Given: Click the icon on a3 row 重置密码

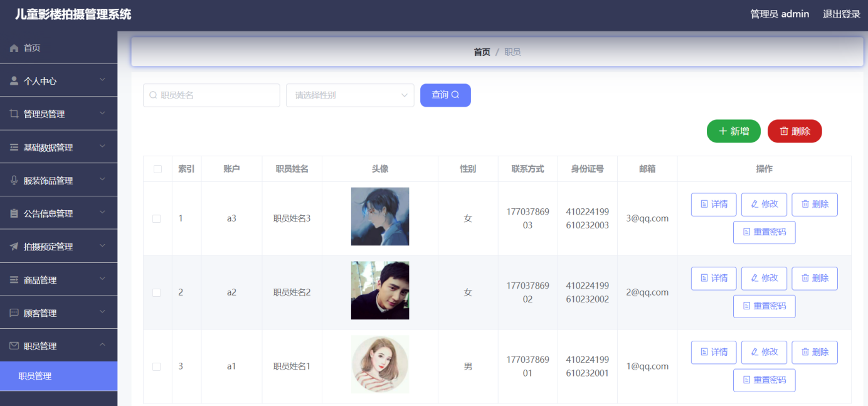Looking at the screenshot, I should (x=746, y=232).
